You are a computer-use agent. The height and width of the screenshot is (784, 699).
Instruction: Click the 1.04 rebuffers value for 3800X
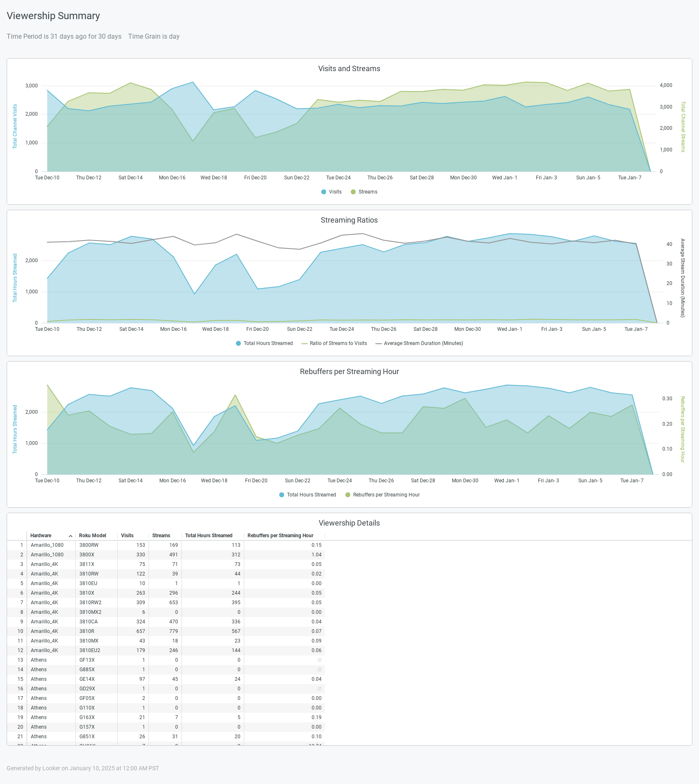point(317,555)
